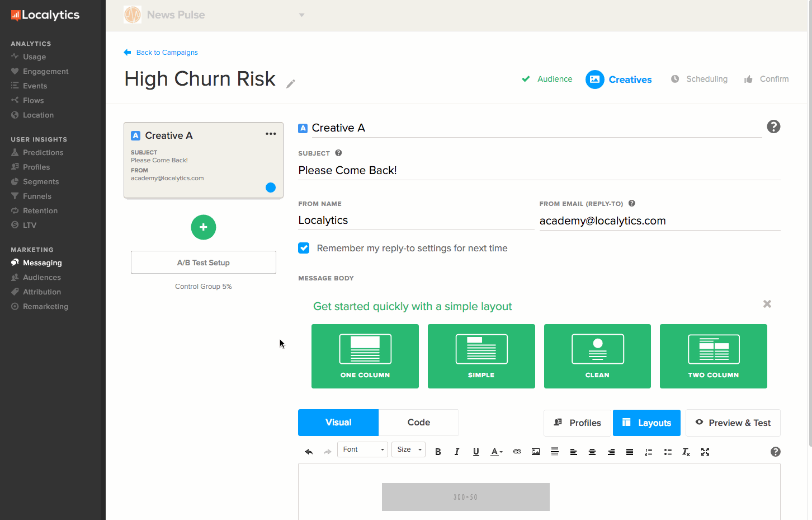Maximize the editor with fullscreen icon

[x=705, y=452]
